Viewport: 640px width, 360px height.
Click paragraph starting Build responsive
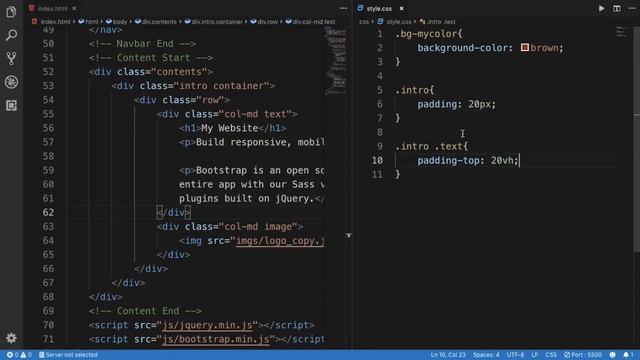pyautogui.click(x=252, y=142)
